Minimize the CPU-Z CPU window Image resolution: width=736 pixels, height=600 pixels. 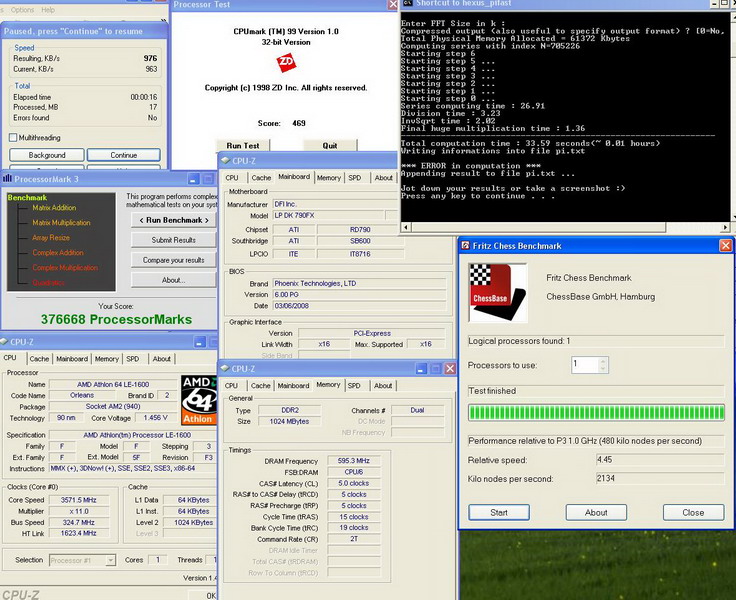[200, 342]
